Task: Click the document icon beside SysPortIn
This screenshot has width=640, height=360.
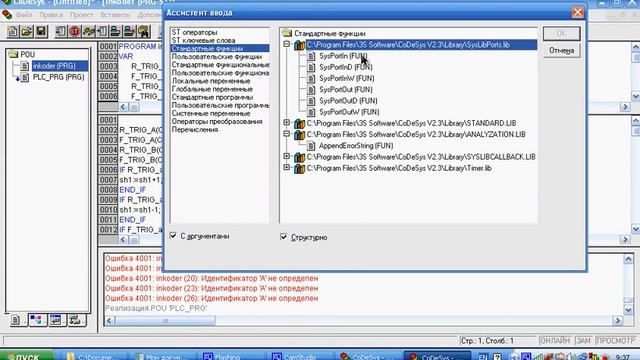Action: [311, 56]
